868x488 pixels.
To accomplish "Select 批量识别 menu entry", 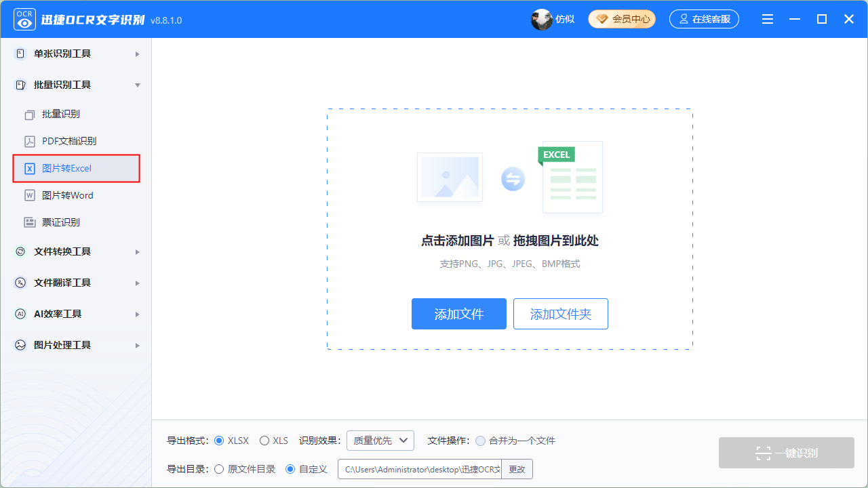I will point(76,114).
